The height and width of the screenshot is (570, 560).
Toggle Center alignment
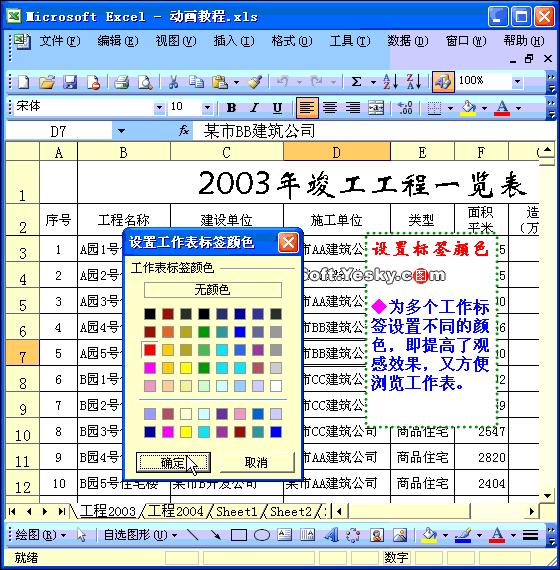pyautogui.click(x=330, y=108)
